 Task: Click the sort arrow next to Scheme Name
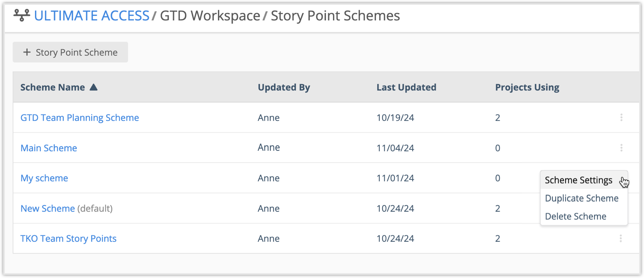pos(94,87)
